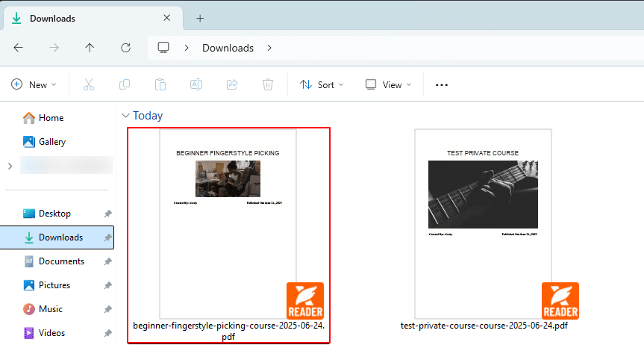
Task: Click the Copy icon in toolbar
Action: click(x=125, y=84)
